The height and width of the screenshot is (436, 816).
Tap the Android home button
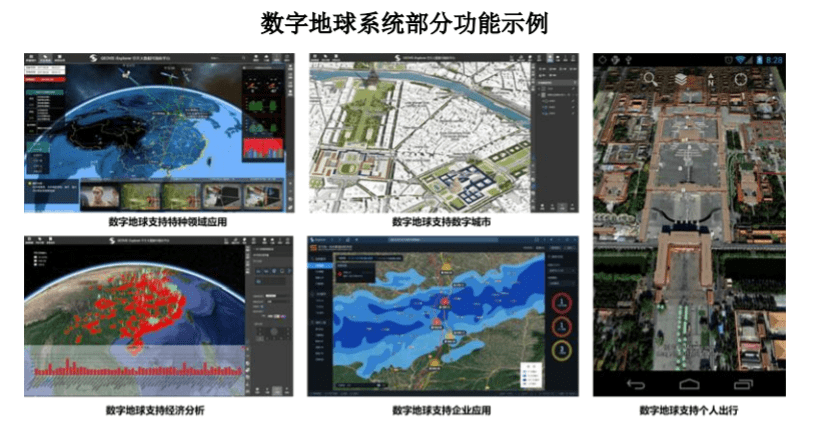click(x=689, y=384)
